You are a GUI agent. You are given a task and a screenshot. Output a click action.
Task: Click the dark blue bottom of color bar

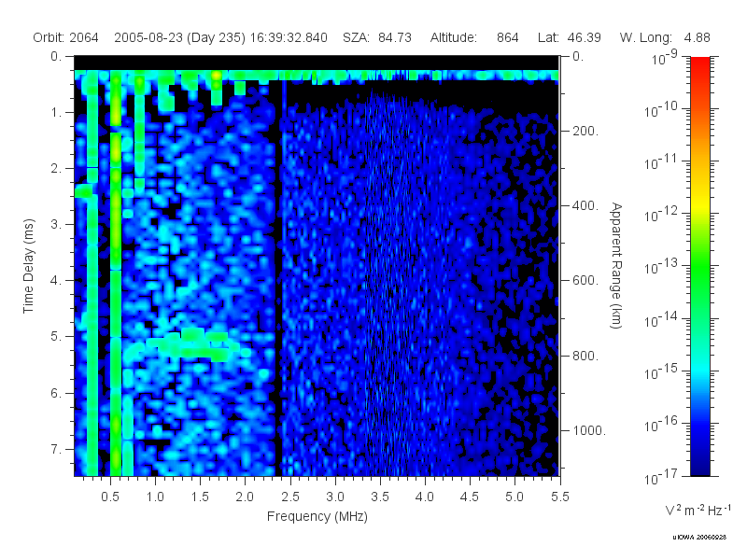700,459
